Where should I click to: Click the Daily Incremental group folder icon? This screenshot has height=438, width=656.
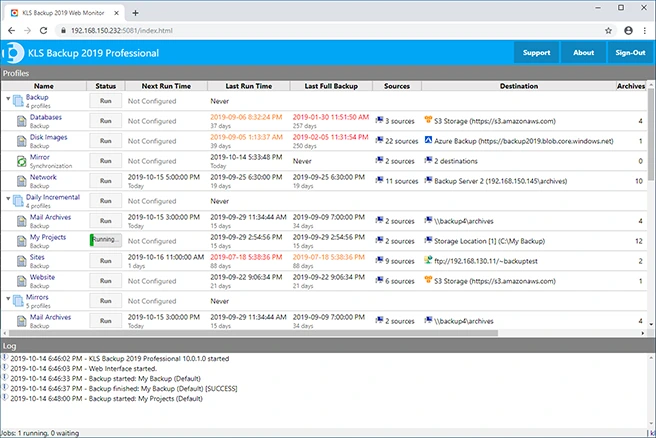pyautogui.click(x=18, y=201)
